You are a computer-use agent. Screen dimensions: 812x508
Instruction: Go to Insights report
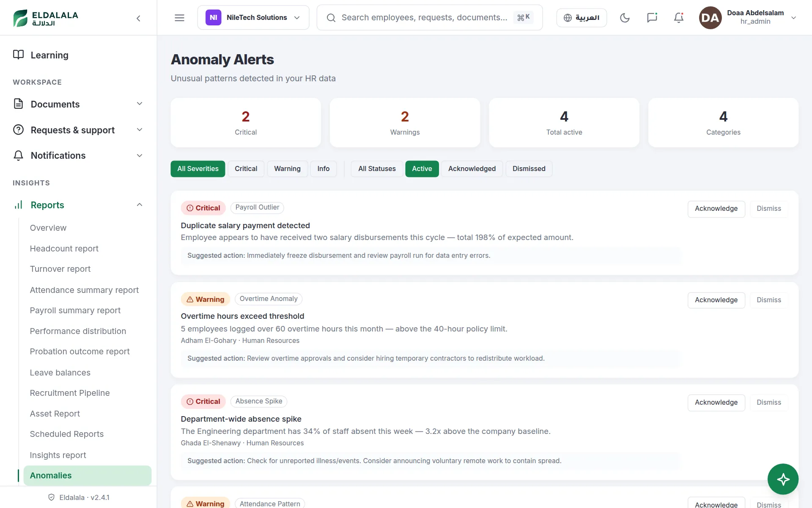tap(58, 455)
